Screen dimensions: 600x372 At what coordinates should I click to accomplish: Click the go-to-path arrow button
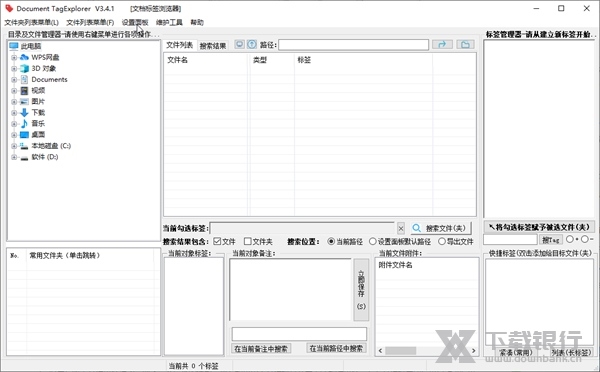pyautogui.click(x=442, y=45)
